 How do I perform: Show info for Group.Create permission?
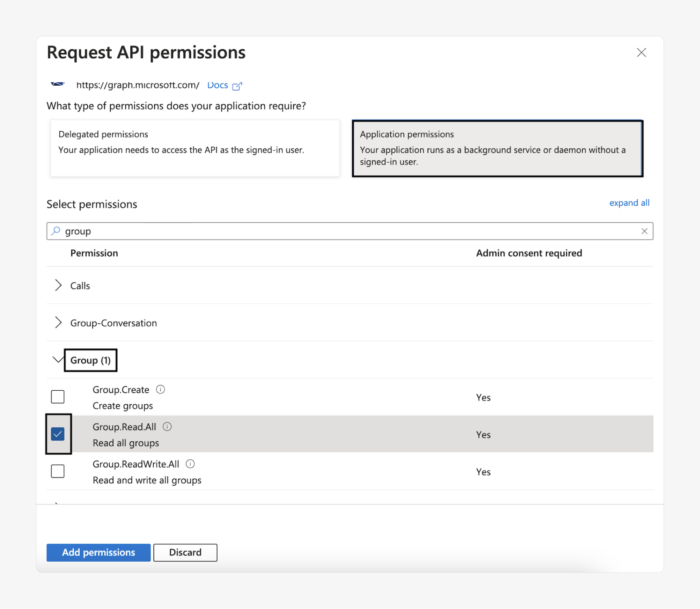(x=161, y=390)
